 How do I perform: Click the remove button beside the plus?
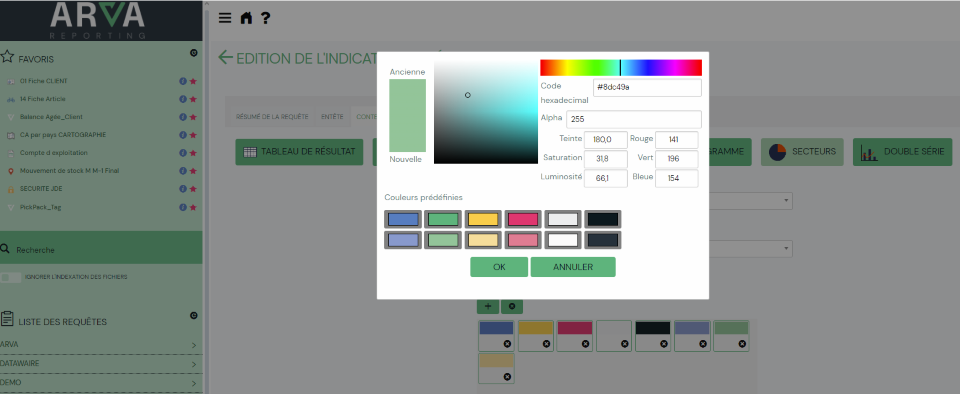click(512, 307)
